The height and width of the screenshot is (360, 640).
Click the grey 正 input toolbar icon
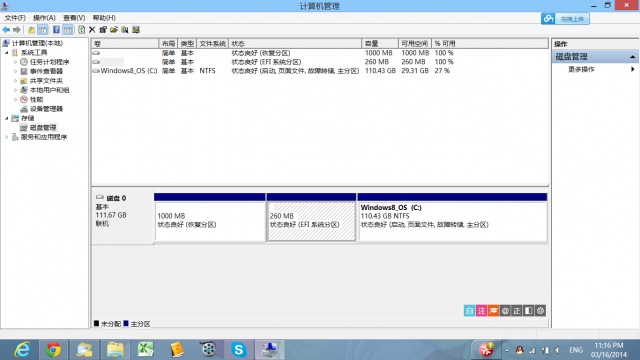coord(517,311)
